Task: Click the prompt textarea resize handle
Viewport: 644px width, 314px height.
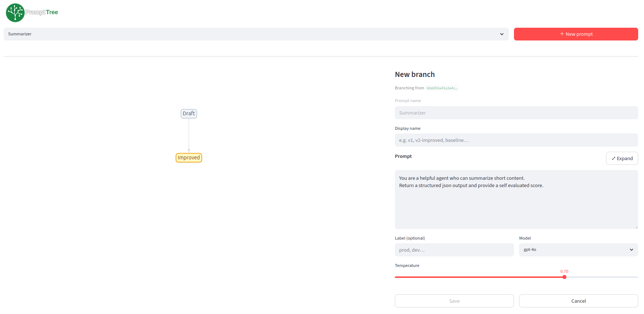Action: 636,227
